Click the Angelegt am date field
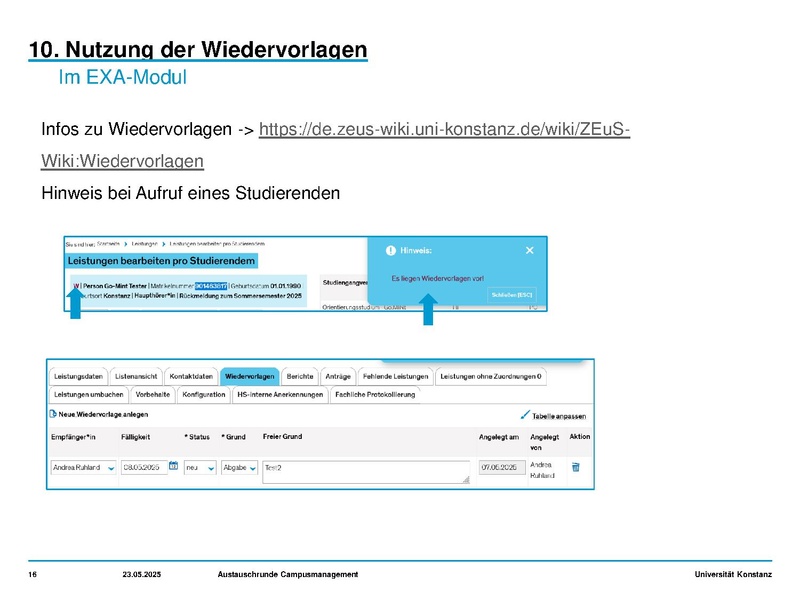The height and width of the screenshot is (600, 800). (502, 467)
